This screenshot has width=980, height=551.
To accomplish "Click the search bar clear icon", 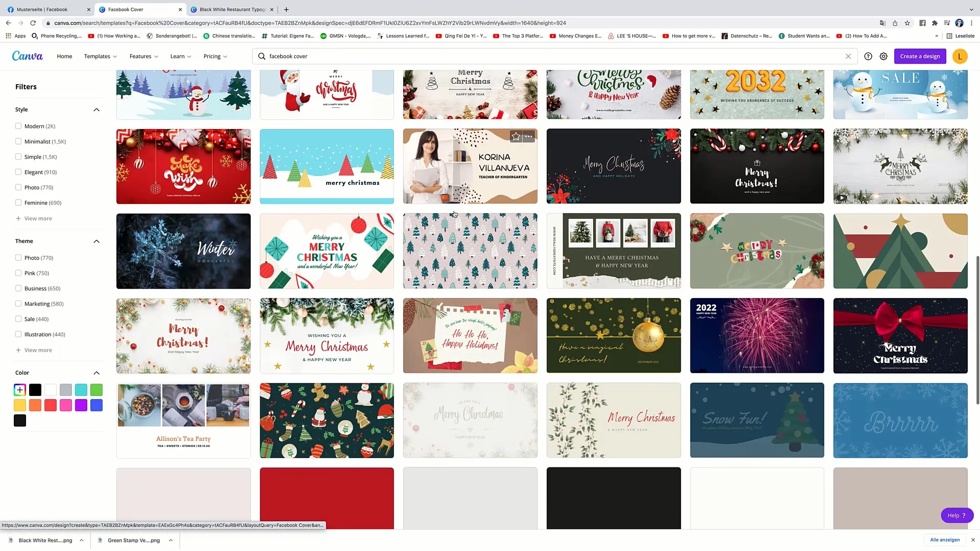I will coord(849,56).
